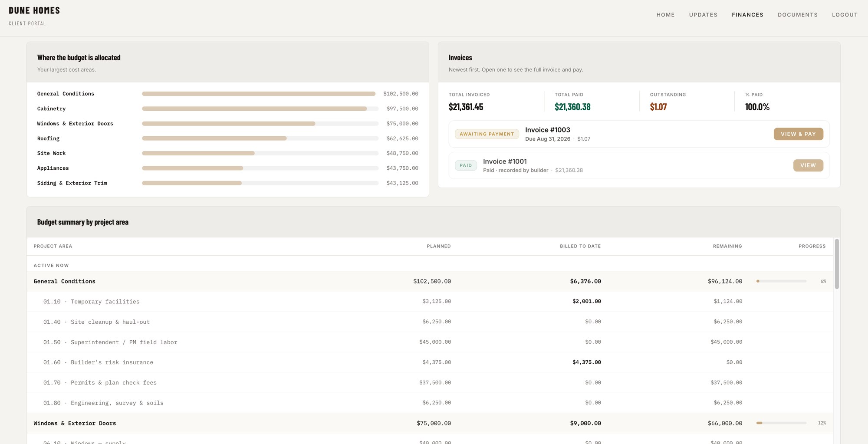Expand the Windows & Exterior Doors table row
The height and width of the screenshot is (444, 868).
[430, 423]
